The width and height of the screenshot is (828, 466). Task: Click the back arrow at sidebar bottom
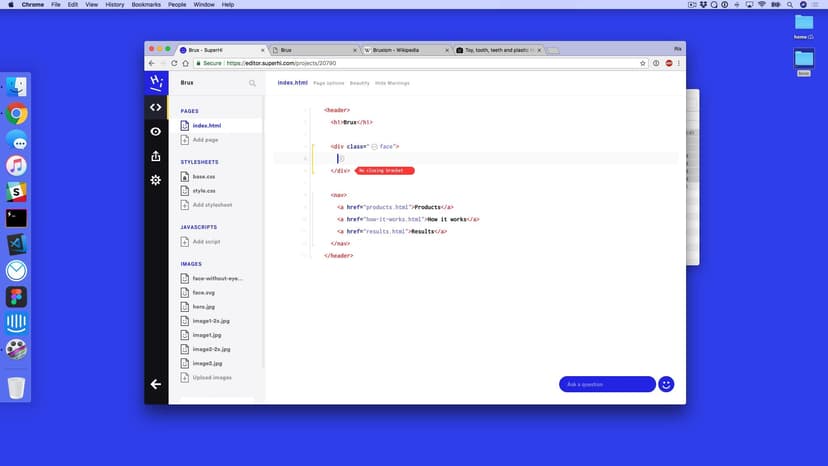(156, 384)
